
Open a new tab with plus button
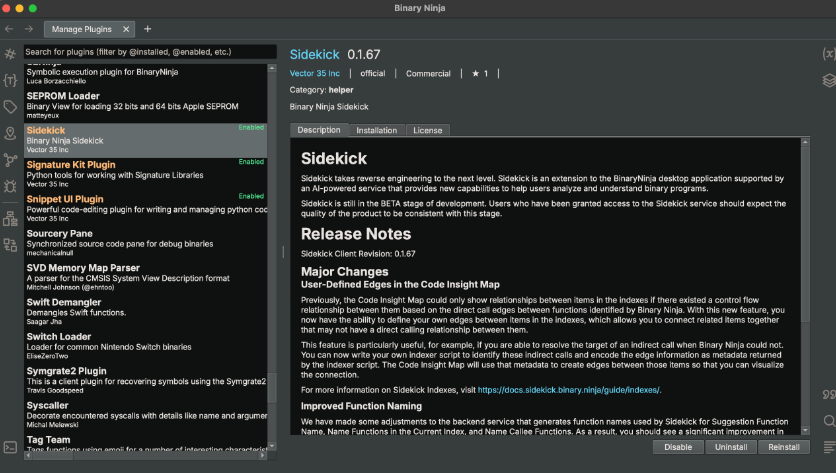tap(148, 29)
